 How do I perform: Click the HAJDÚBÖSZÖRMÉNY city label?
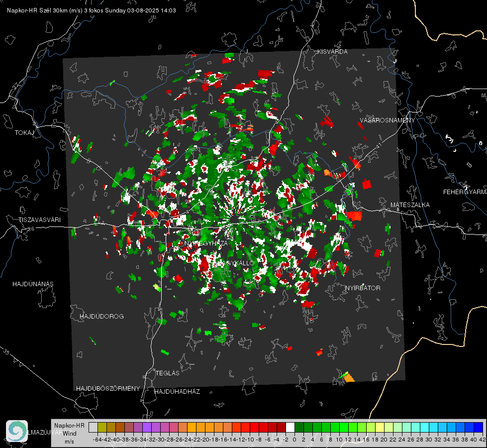(x=108, y=389)
